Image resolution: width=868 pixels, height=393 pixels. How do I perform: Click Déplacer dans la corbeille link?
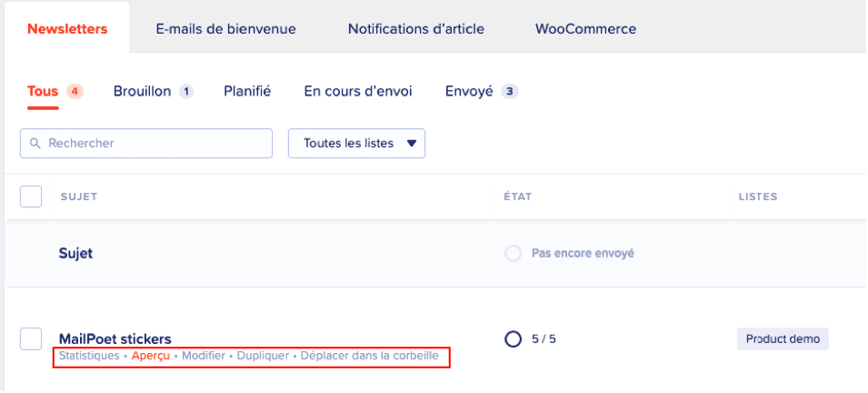[x=371, y=357]
